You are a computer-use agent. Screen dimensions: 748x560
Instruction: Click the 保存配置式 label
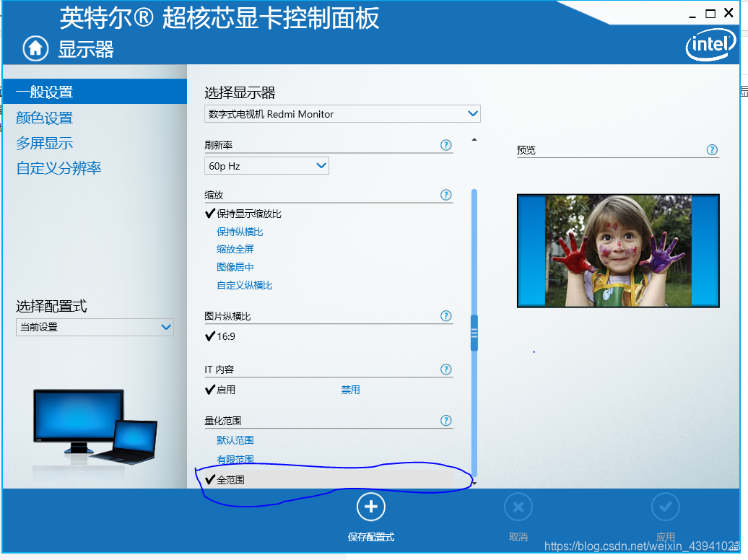pyautogui.click(x=371, y=537)
